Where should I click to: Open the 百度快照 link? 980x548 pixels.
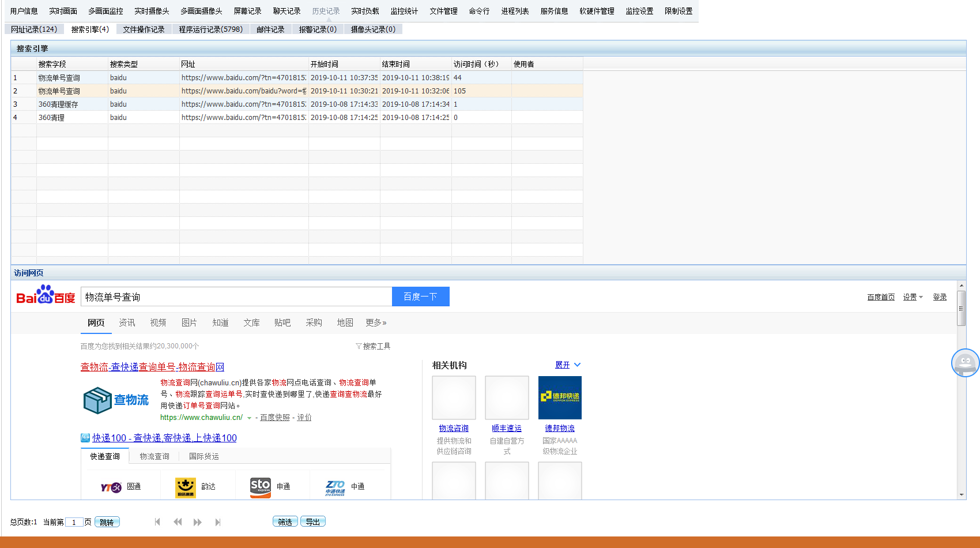pyautogui.click(x=274, y=418)
